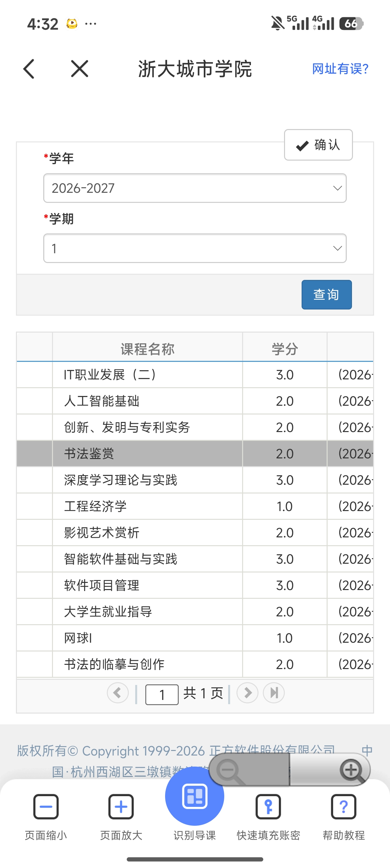The width and height of the screenshot is (390, 868).
Task: Open the 帮助教程 help icon
Action: coord(344,807)
